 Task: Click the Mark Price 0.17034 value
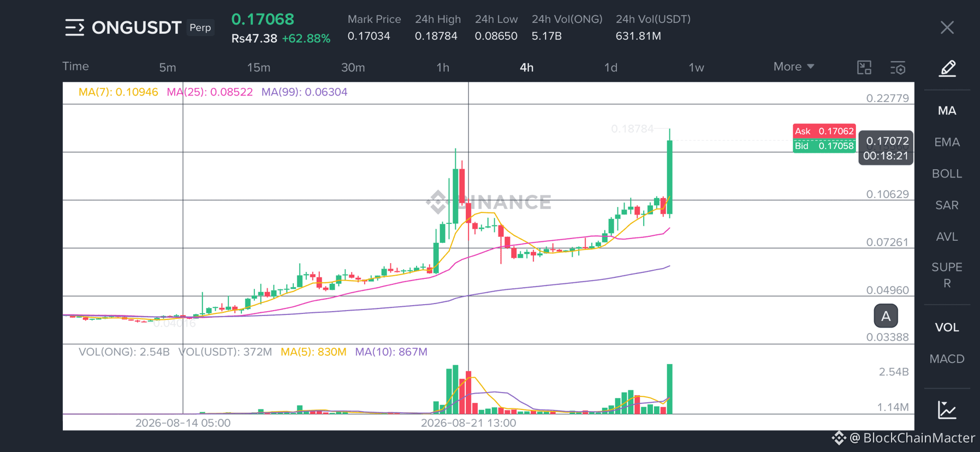(x=369, y=36)
